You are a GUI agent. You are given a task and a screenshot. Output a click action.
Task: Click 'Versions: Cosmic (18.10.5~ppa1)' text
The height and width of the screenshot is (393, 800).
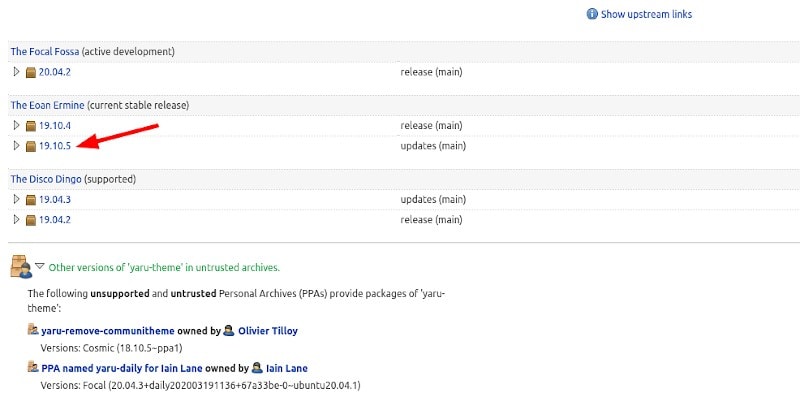click(x=111, y=349)
